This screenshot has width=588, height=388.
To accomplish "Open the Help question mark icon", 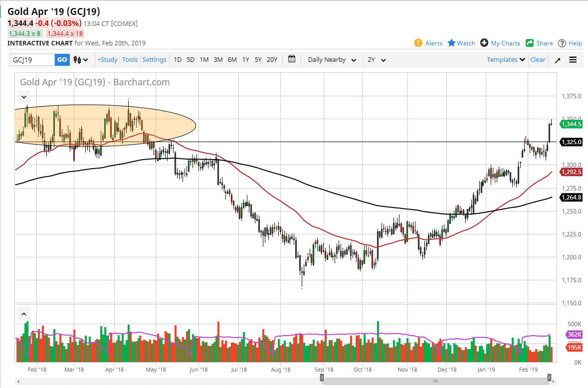I will 562,43.
